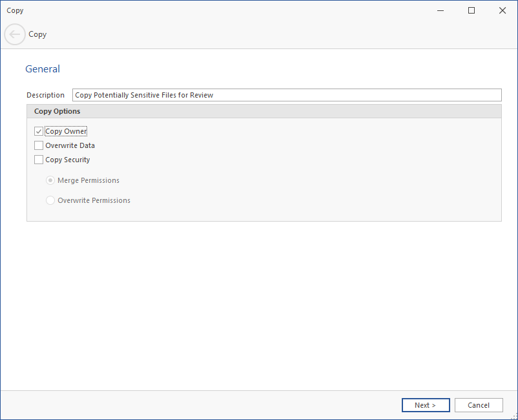Proceed with the Next > button
Image resolution: width=518 pixels, height=420 pixels.
(426, 405)
